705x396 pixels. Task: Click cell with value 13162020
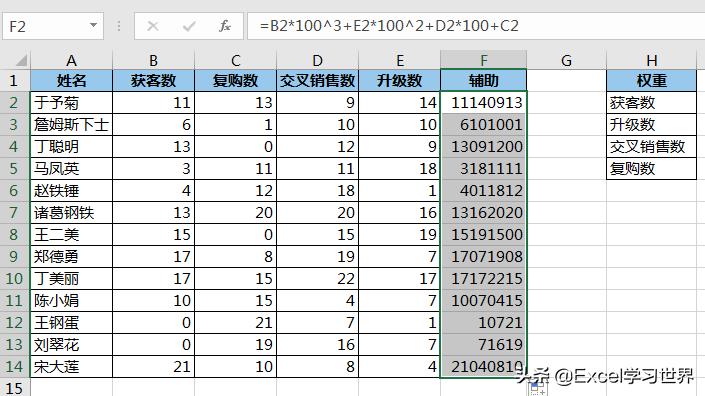(483, 213)
